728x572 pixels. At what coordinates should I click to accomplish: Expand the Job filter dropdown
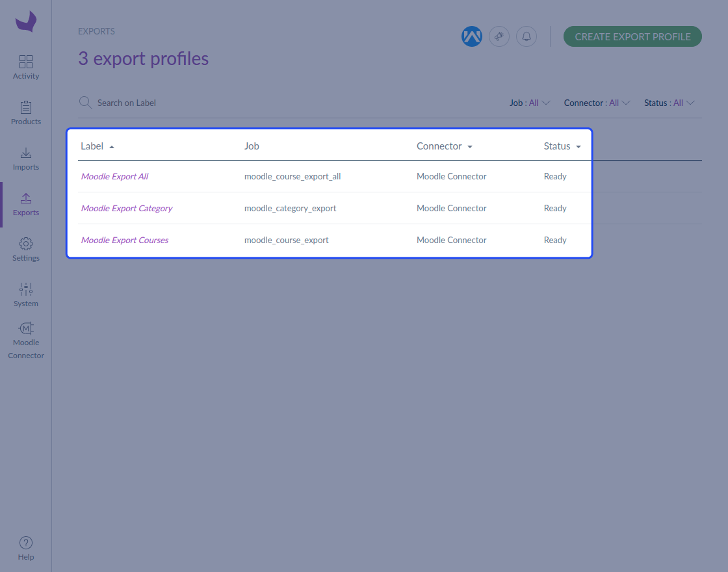point(530,103)
